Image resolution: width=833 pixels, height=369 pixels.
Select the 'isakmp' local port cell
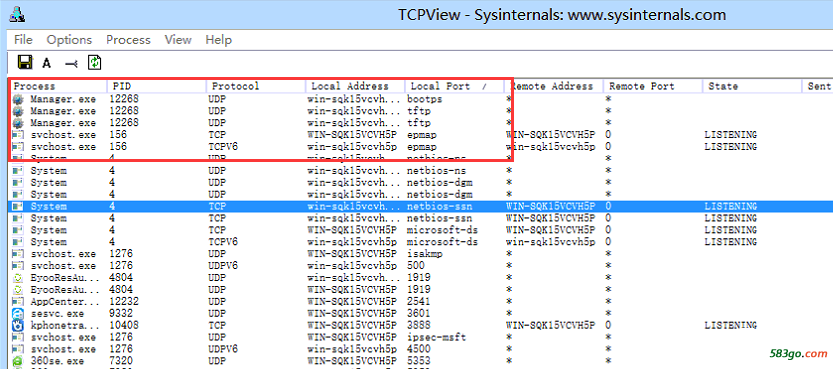point(424,254)
